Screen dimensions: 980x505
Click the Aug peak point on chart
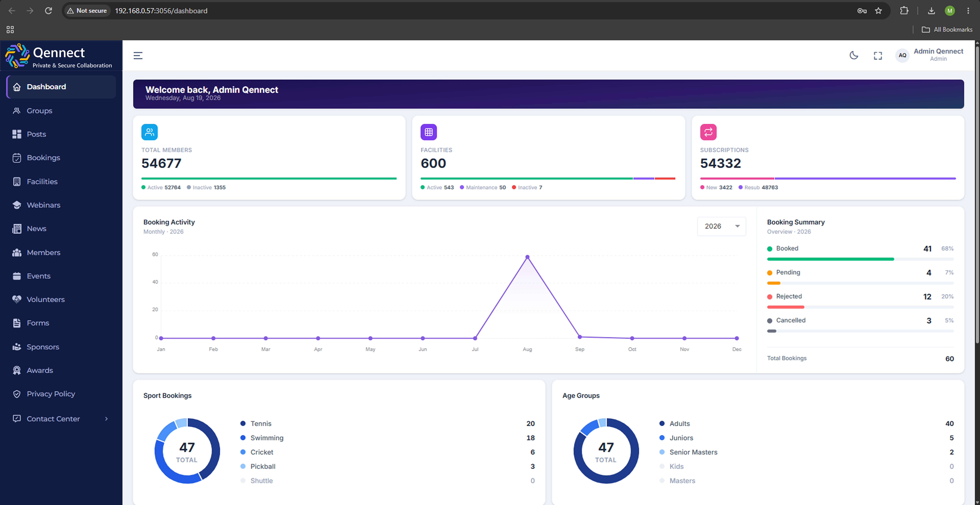tap(527, 257)
